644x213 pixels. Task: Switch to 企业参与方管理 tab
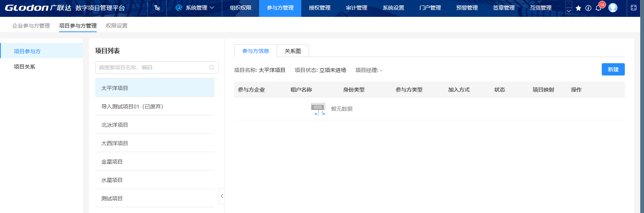pos(31,26)
